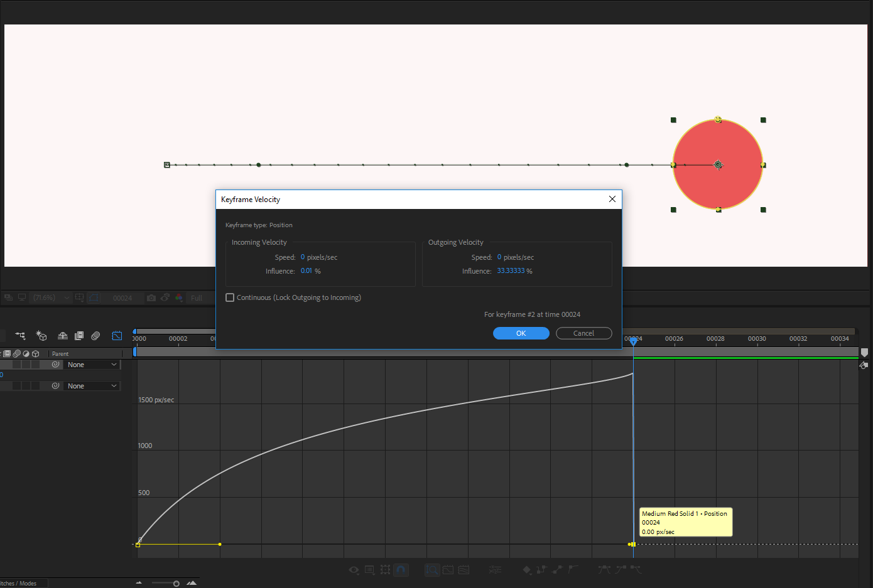Apply Easy Ease Out icon

(x=636, y=570)
